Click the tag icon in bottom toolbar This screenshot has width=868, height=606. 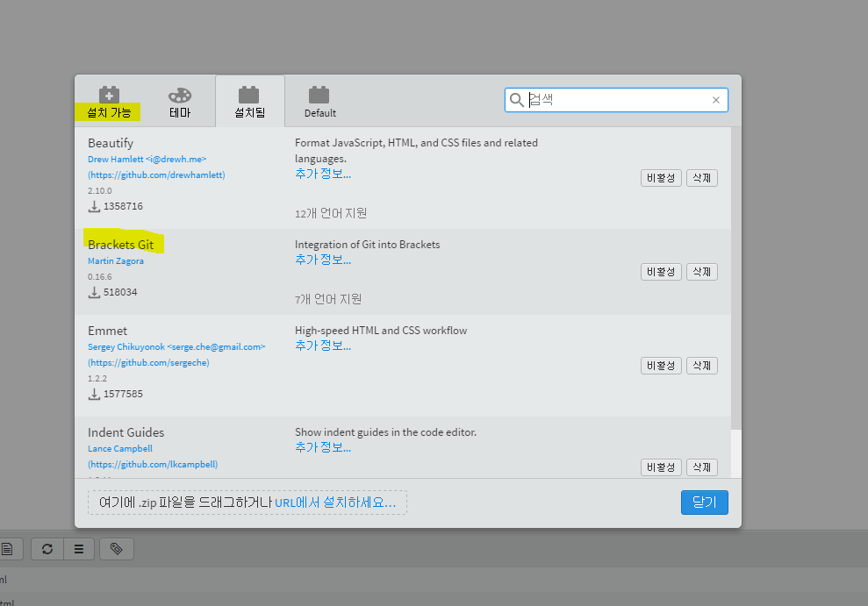tap(116, 549)
